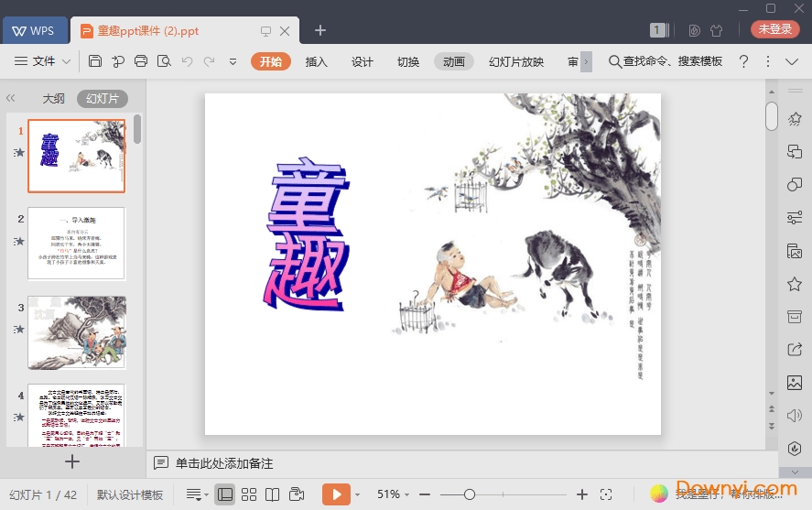Screen dimensions: 812x510
Task: Click the Save icon in toolbar
Action: click(95, 61)
